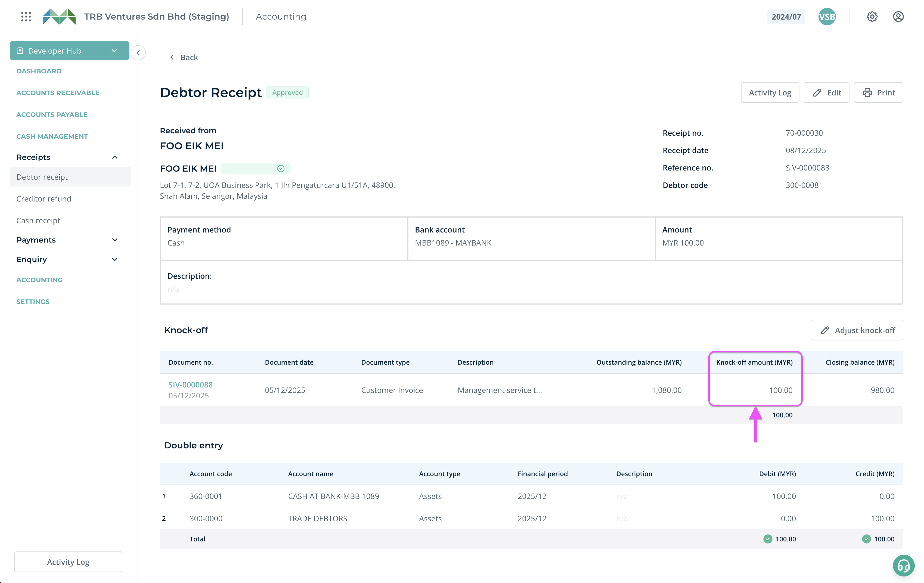Viewport: 924px width, 583px height.
Task: Collapse the sidebar with the chevron button
Action: click(138, 52)
